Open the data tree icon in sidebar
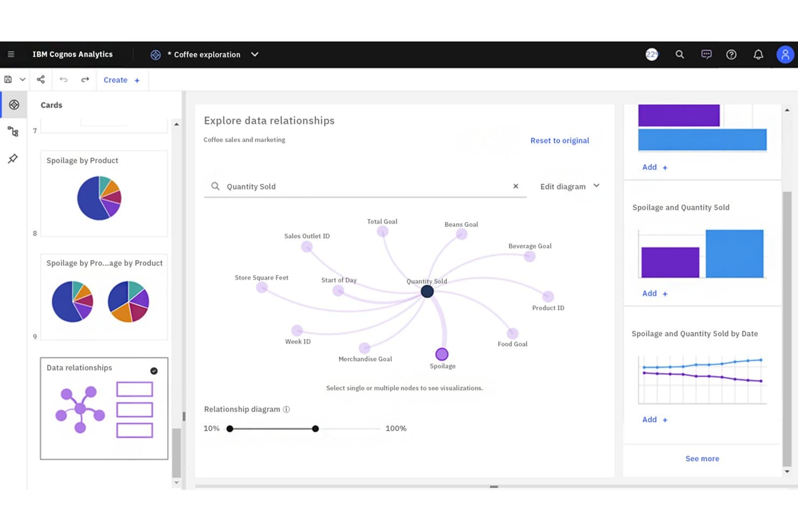The width and height of the screenshot is (798, 532). pos(13,132)
